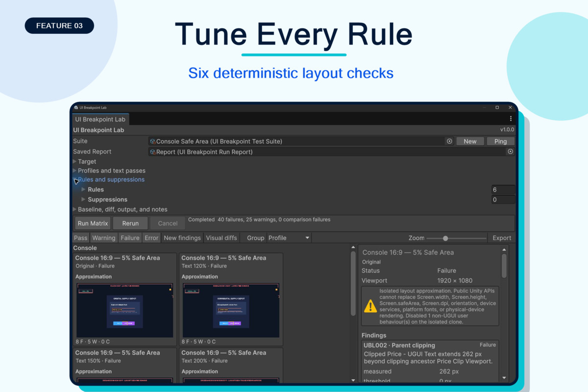588x392 pixels.
Task: Click the Rules count field showing 6
Action: [x=503, y=190]
